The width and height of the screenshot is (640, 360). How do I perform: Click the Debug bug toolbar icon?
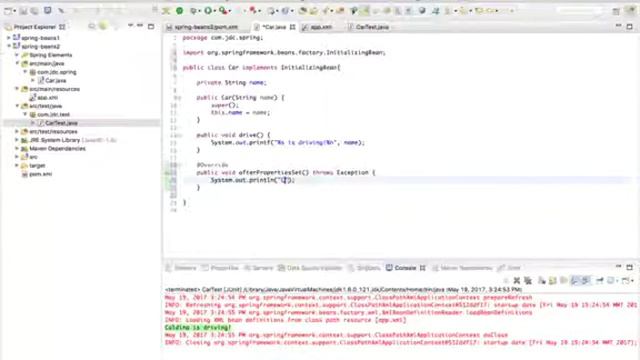193,11
